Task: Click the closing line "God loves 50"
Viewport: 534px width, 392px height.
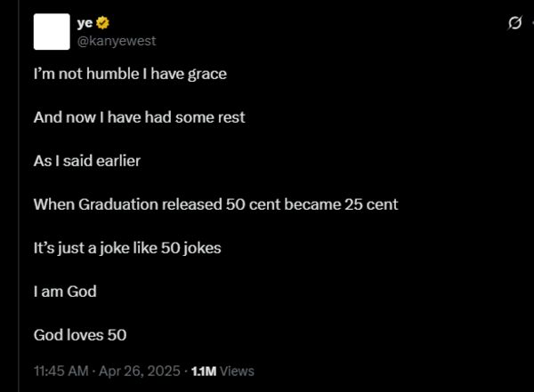Action: pos(80,335)
